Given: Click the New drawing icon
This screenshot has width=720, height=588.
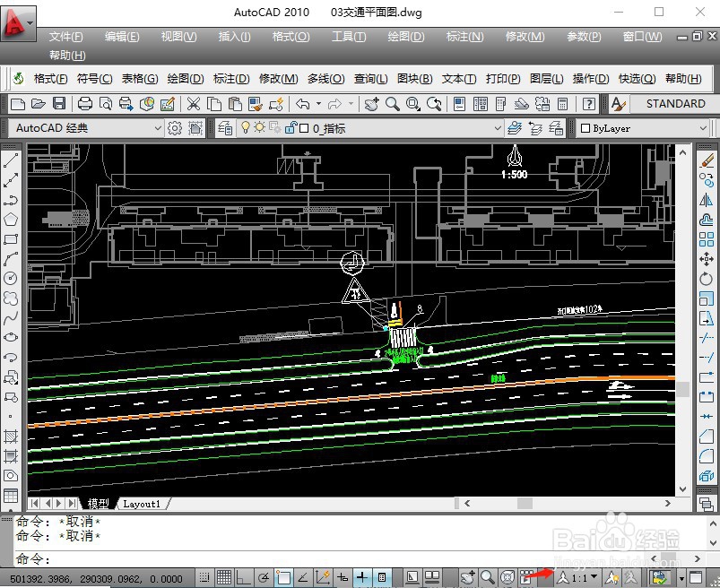Looking at the screenshot, I should click(17, 104).
